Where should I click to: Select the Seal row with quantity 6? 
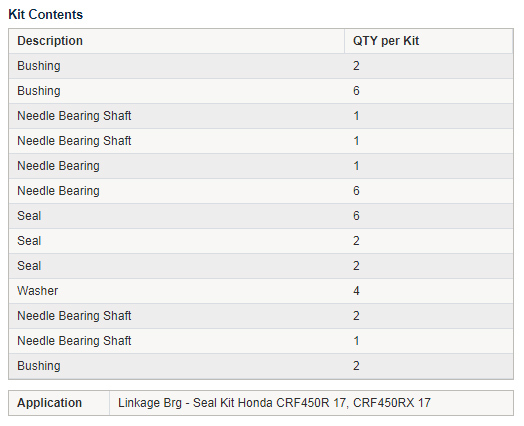click(x=261, y=216)
